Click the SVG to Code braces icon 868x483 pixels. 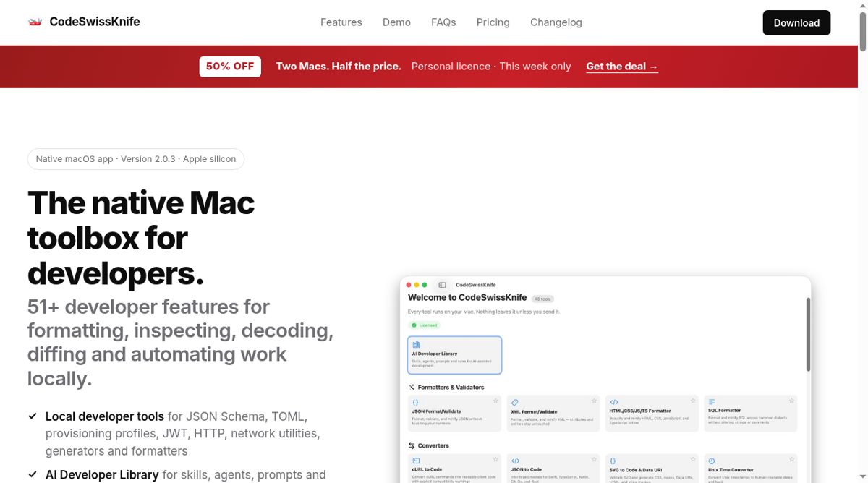point(613,461)
